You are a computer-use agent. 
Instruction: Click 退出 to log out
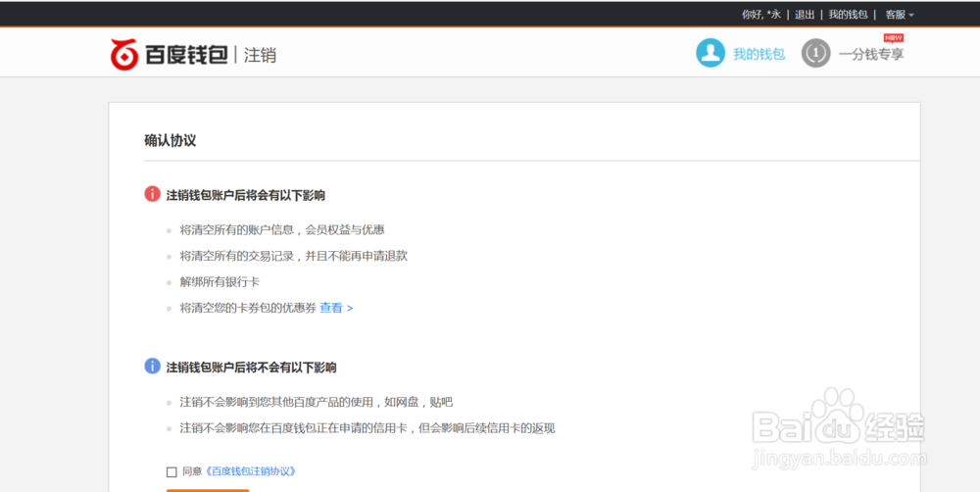(x=805, y=15)
